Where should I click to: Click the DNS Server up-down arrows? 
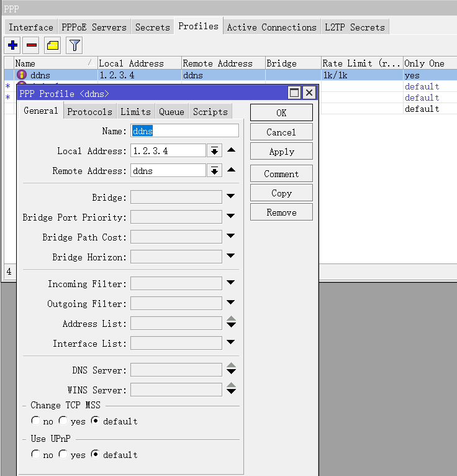point(231,370)
